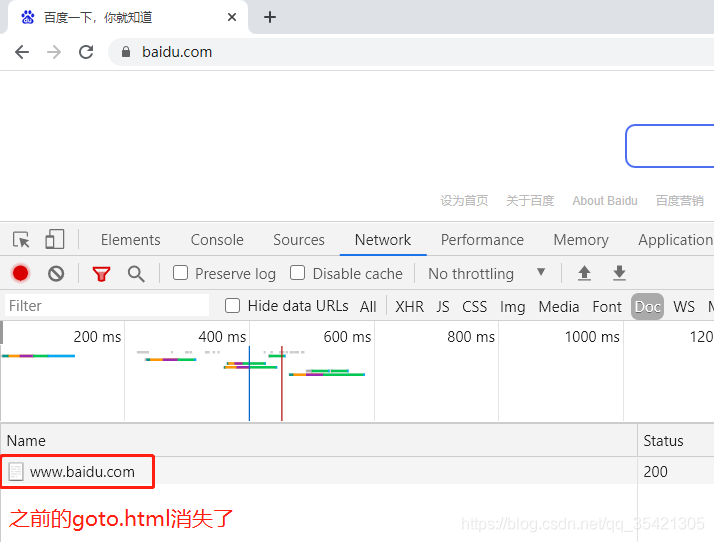This screenshot has height=542, width=714.
Task: Filter requests by CSS
Action: 474,307
